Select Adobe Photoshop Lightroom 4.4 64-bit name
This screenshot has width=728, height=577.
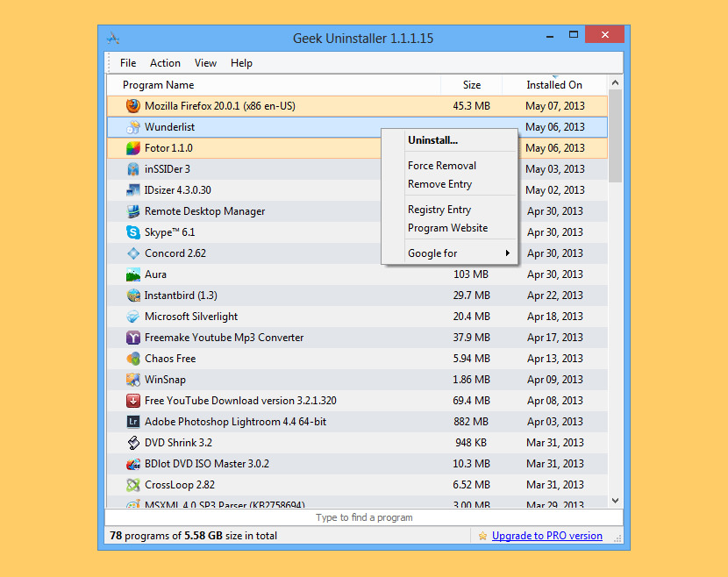[x=235, y=422]
